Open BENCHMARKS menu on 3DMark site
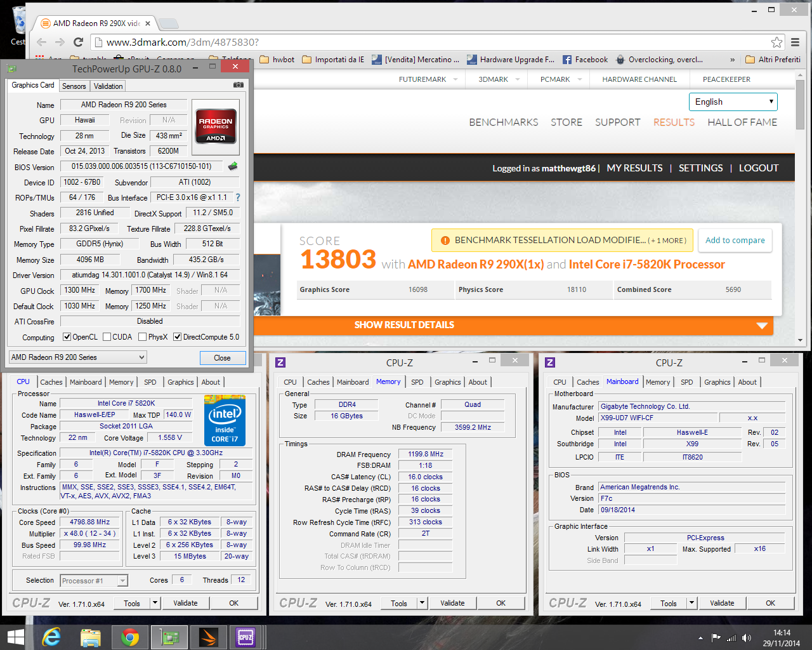Image resolution: width=812 pixels, height=650 pixels. point(504,123)
